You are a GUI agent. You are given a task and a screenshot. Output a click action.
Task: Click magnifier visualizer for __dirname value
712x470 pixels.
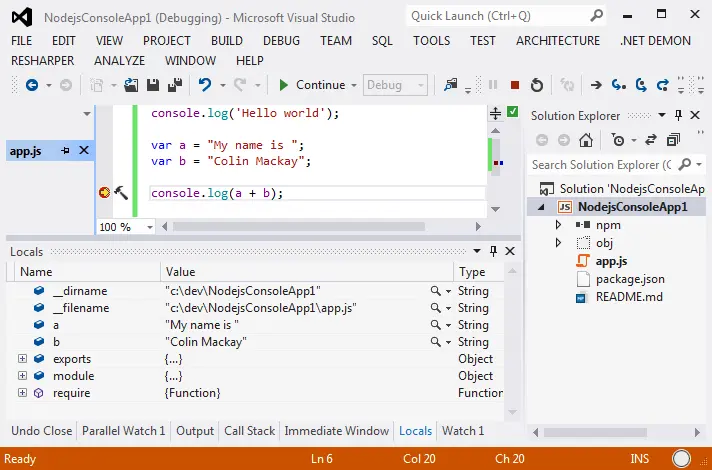click(x=435, y=291)
